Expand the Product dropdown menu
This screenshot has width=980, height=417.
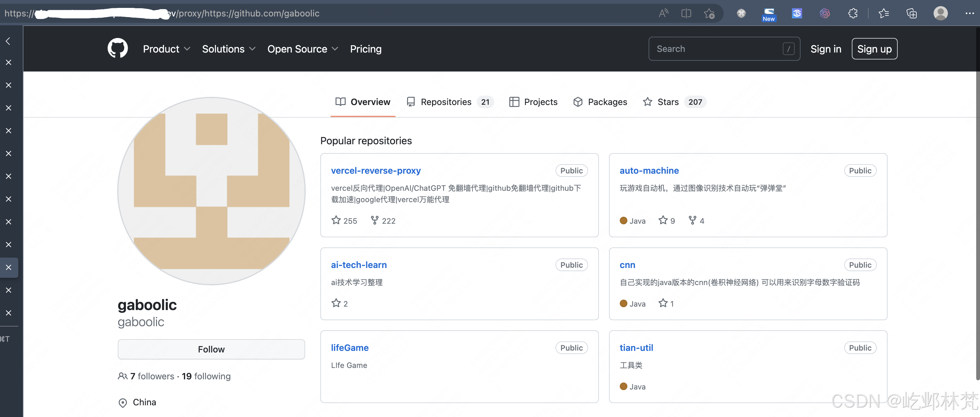click(x=166, y=49)
